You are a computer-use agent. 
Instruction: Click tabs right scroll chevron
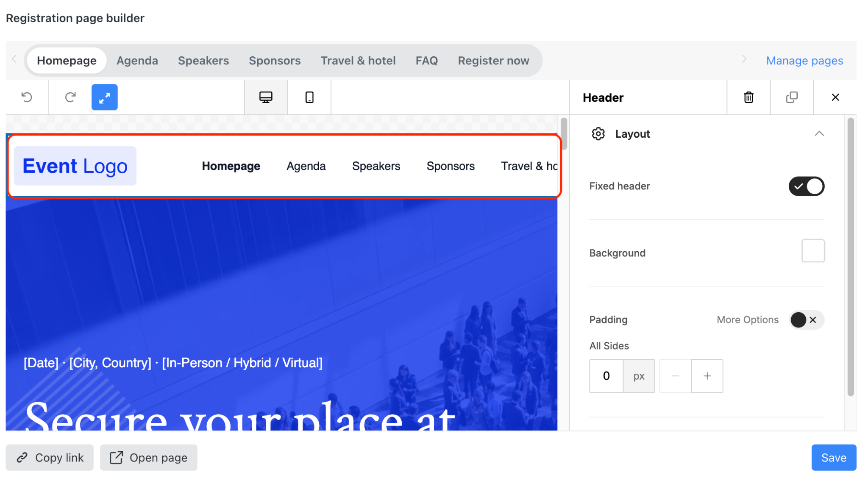744,59
